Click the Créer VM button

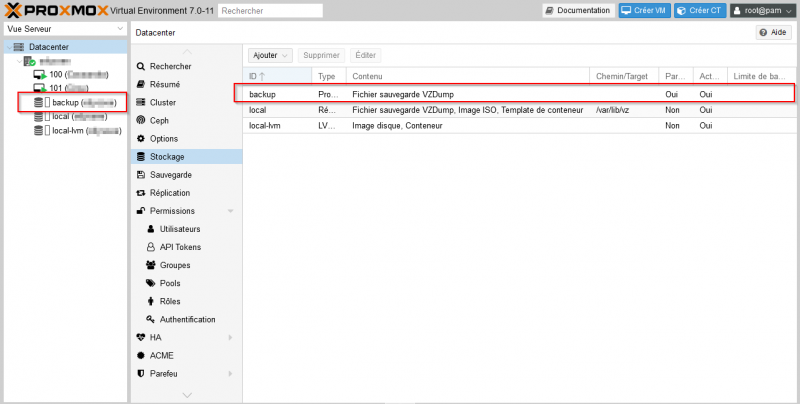(x=644, y=10)
